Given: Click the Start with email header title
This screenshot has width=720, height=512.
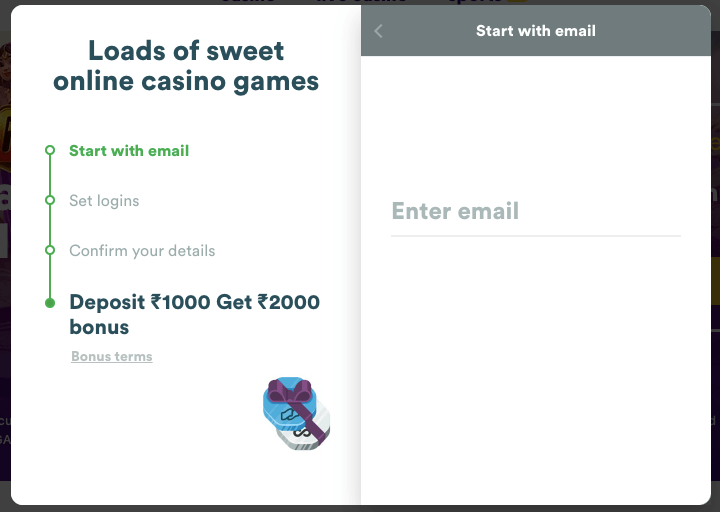Looking at the screenshot, I should click(536, 31).
